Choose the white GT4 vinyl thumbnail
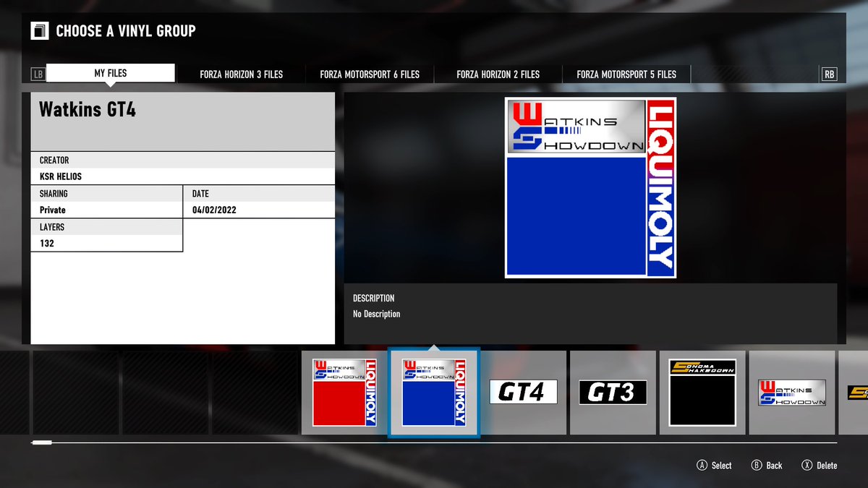Screen dimensions: 868x488 [x=523, y=393]
